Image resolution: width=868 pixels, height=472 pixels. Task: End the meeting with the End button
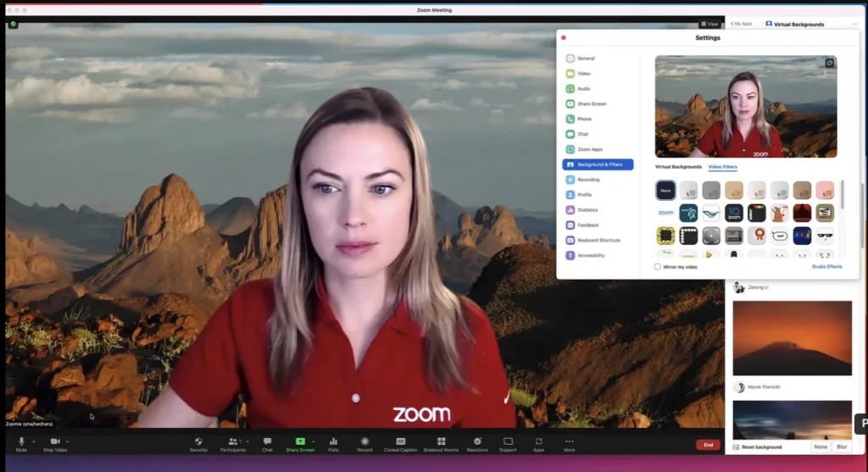708,445
